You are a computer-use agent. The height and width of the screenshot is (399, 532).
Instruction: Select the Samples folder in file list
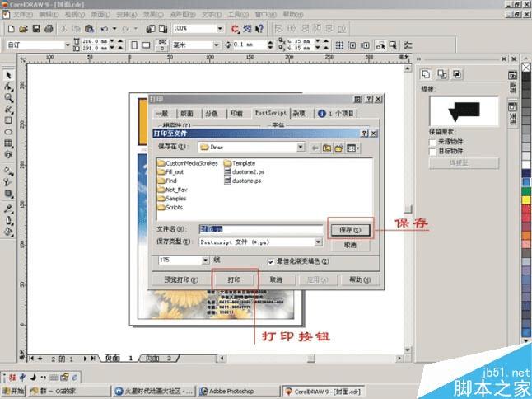tap(172, 199)
